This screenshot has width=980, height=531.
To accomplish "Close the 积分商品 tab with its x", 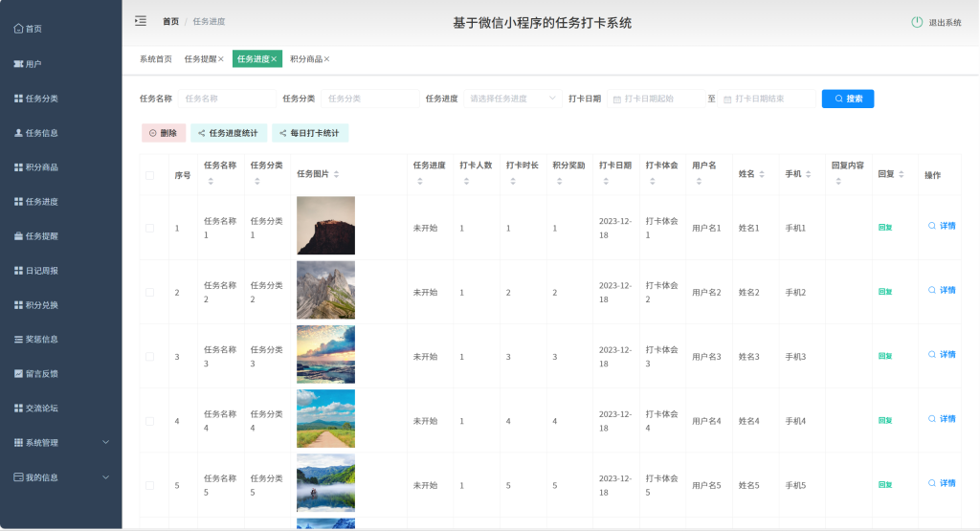I will [326, 59].
